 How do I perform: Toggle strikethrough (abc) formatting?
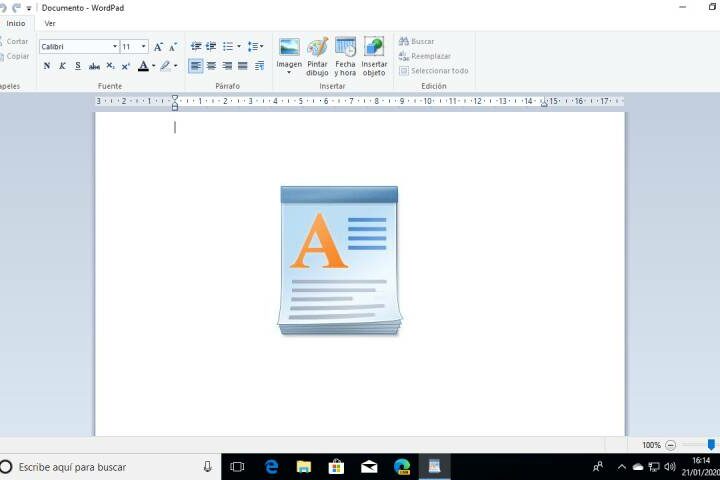(x=94, y=66)
